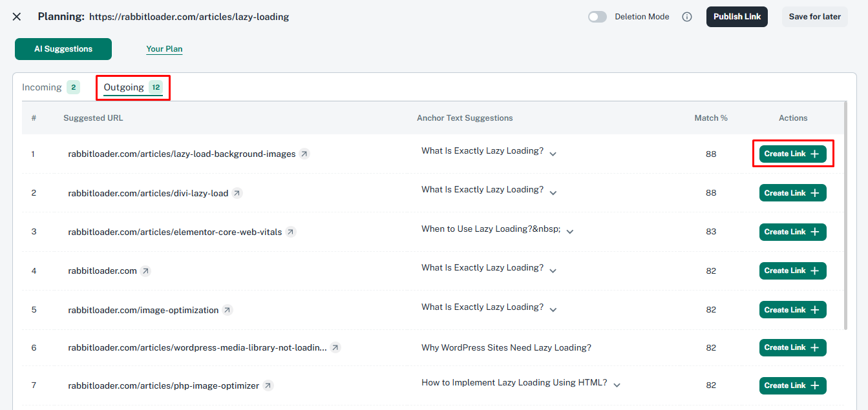Create Link for lazy-load-background-images

click(792, 154)
